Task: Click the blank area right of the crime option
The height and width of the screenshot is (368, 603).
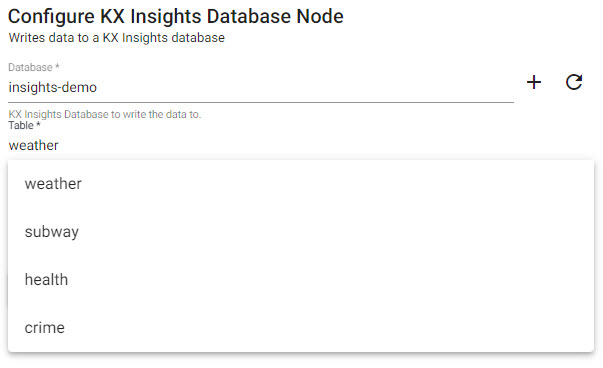Action: point(330,328)
